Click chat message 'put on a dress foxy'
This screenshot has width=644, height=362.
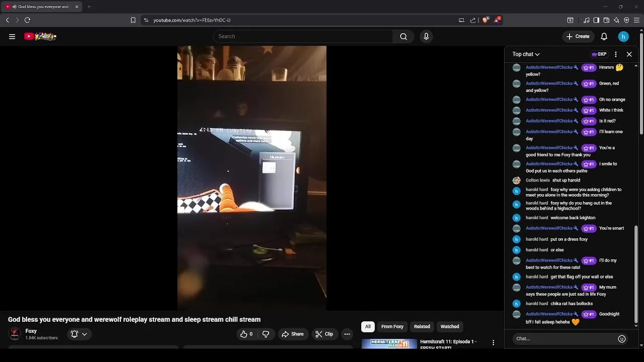(x=569, y=239)
